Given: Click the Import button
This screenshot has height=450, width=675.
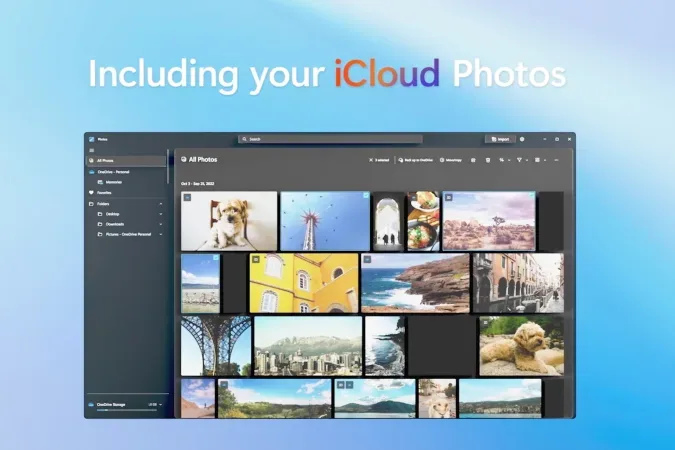Looking at the screenshot, I should click(x=500, y=139).
